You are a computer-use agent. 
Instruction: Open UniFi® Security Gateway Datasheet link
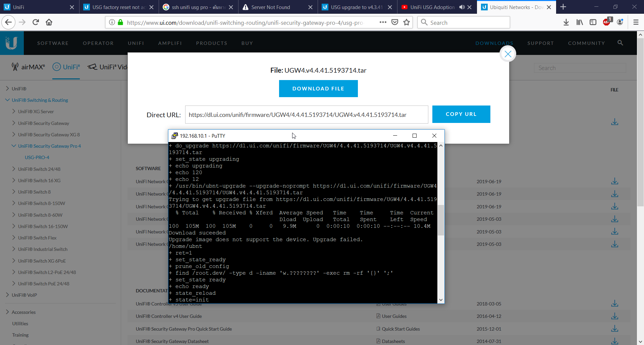click(x=172, y=341)
